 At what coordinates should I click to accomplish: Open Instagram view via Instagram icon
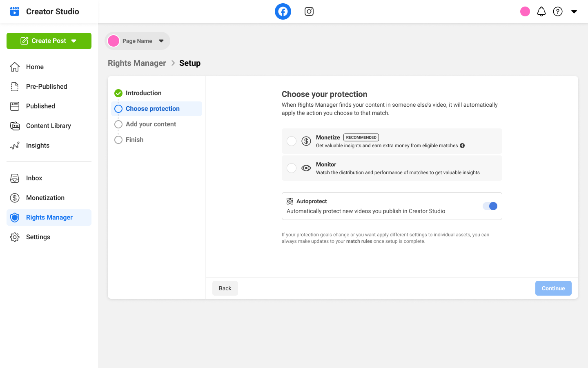point(309,11)
